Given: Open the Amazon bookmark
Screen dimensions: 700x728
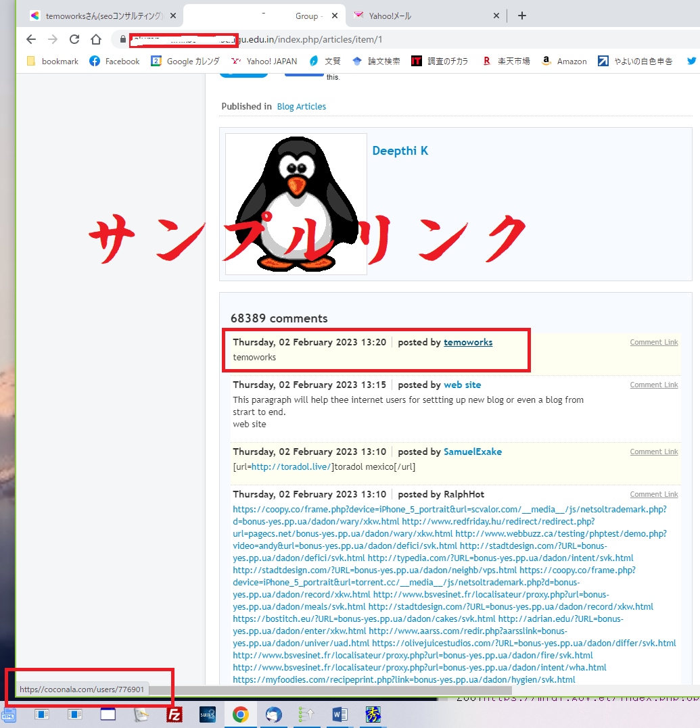Looking at the screenshot, I should [564, 62].
